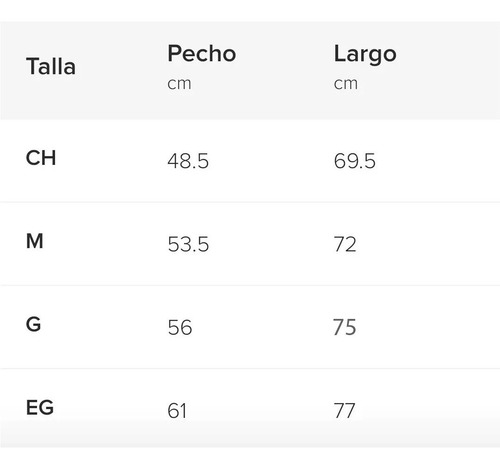The width and height of the screenshot is (500, 469).
Task: Click the 56 chest value
Action: 180,328
